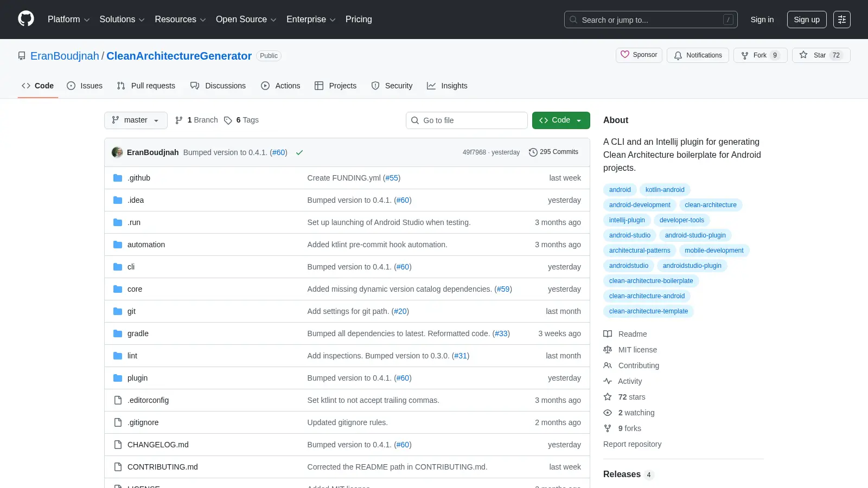Open the gradle folder
This screenshot has height=488, width=868.
[x=138, y=333]
